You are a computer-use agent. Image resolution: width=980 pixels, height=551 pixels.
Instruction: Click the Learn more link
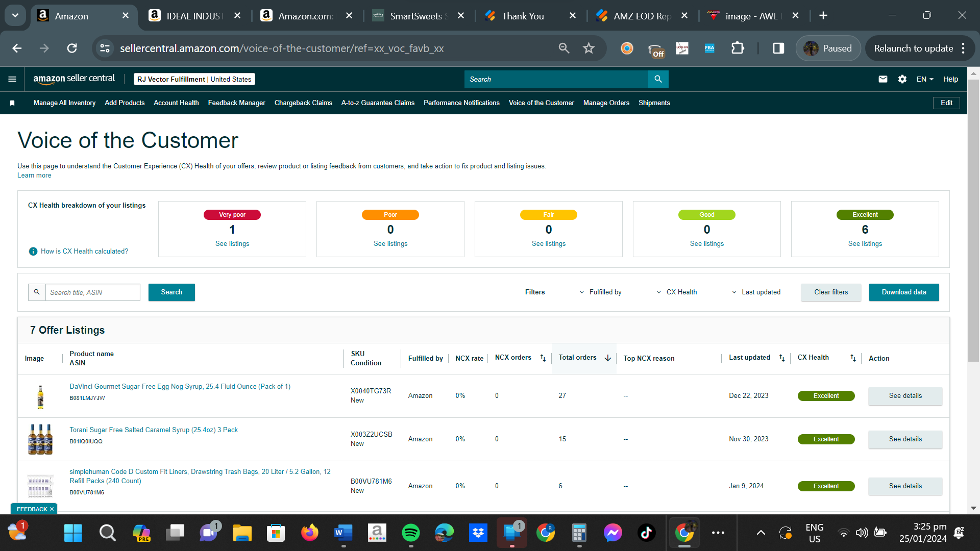(34, 176)
